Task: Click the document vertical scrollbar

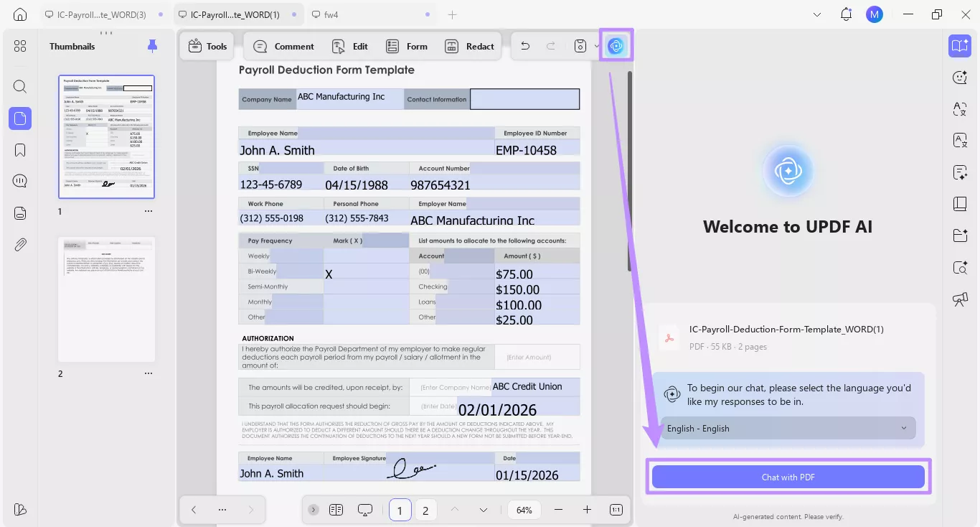Action: pyautogui.click(x=630, y=170)
